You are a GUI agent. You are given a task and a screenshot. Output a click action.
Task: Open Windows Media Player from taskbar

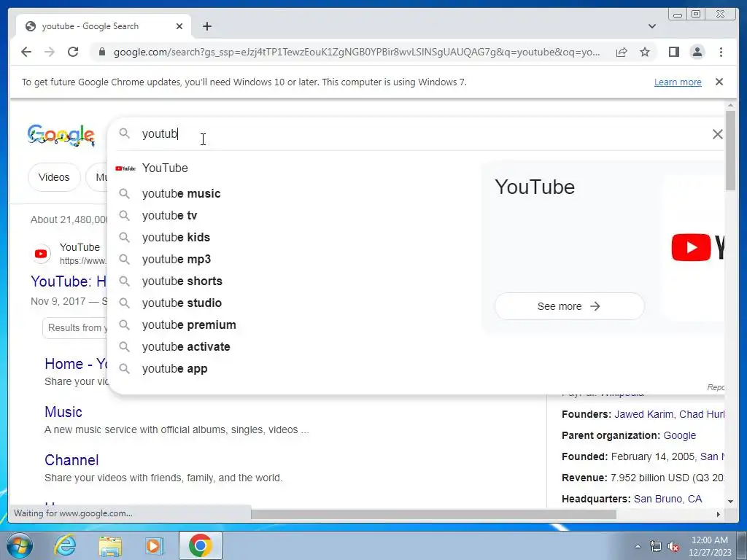pyautogui.click(x=154, y=545)
